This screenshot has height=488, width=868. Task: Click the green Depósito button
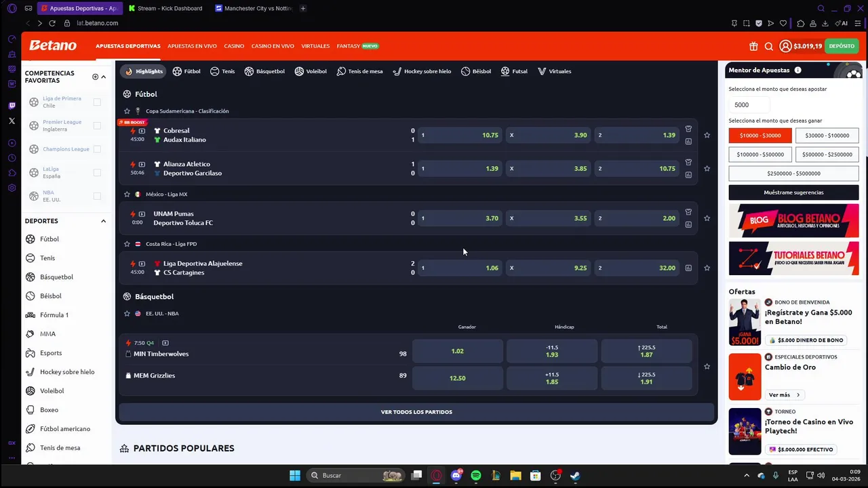tap(842, 46)
